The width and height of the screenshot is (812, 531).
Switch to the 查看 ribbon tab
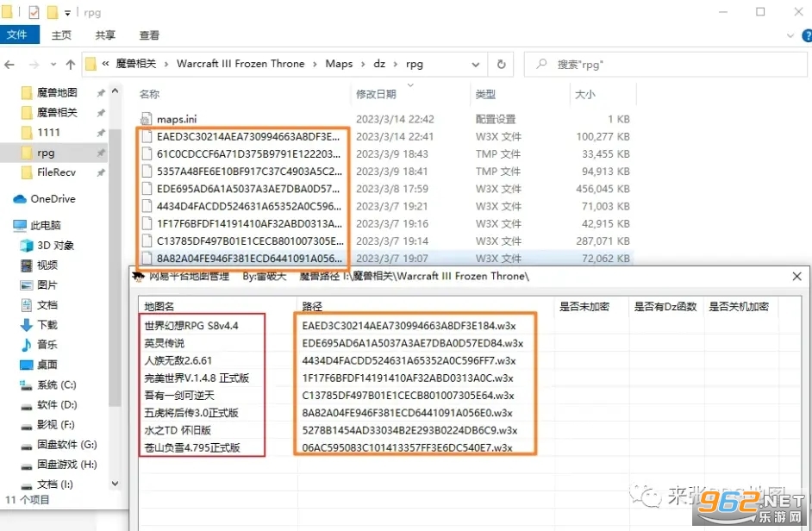149,35
